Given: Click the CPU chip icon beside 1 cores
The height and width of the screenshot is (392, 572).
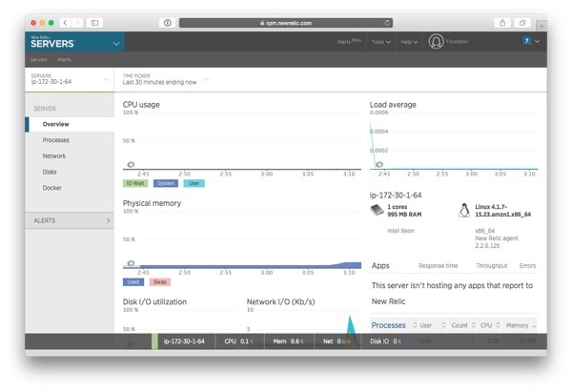Looking at the screenshot, I should coord(377,210).
